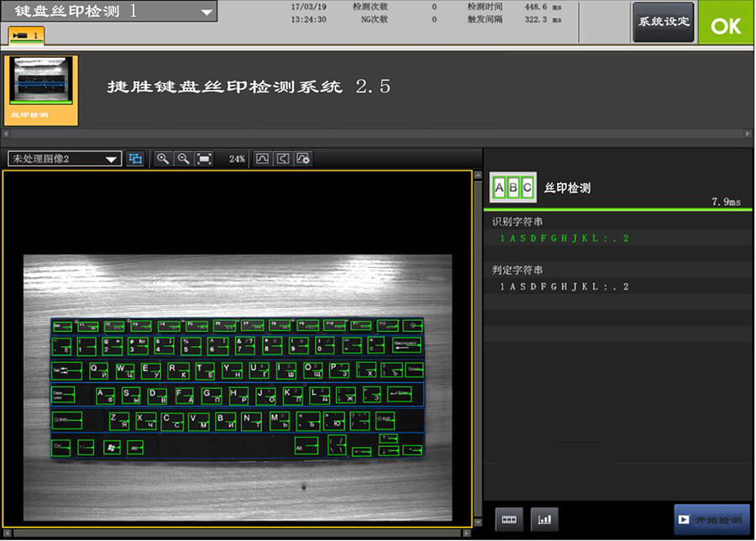Open the 系统设定 system settings menu
The height and width of the screenshot is (541, 756).
663,22
